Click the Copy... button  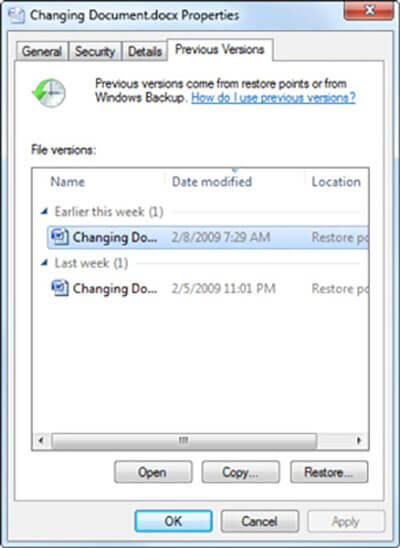click(x=240, y=472)
